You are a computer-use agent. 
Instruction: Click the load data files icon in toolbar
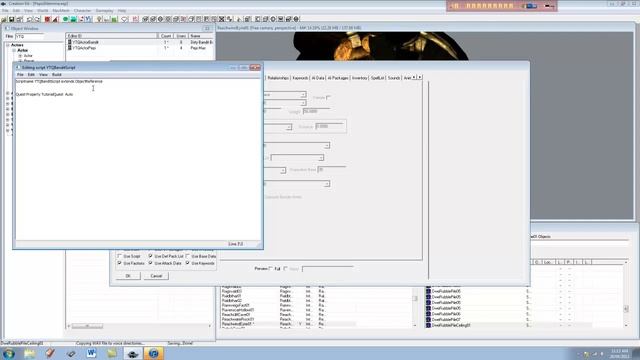pos(4,19)
